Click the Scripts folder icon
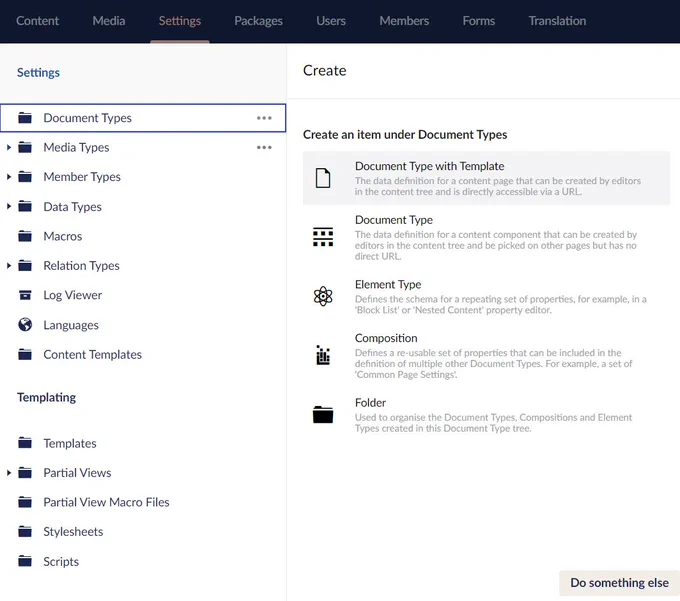Screen dimensions: 680x601 pyautogui.click(x=25, y=561)
